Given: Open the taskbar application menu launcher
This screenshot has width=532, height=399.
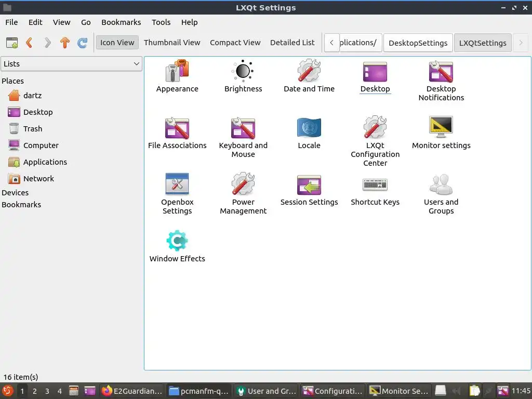Looking at the screenshot, I should [7, 391].
